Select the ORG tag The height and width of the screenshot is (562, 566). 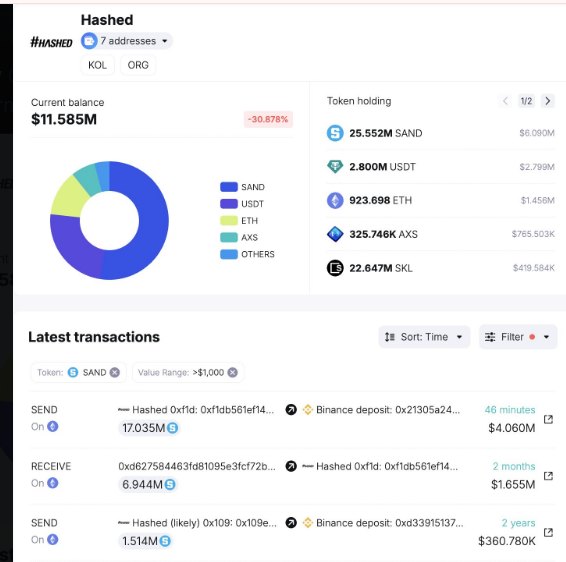click(x=138, y=65)
